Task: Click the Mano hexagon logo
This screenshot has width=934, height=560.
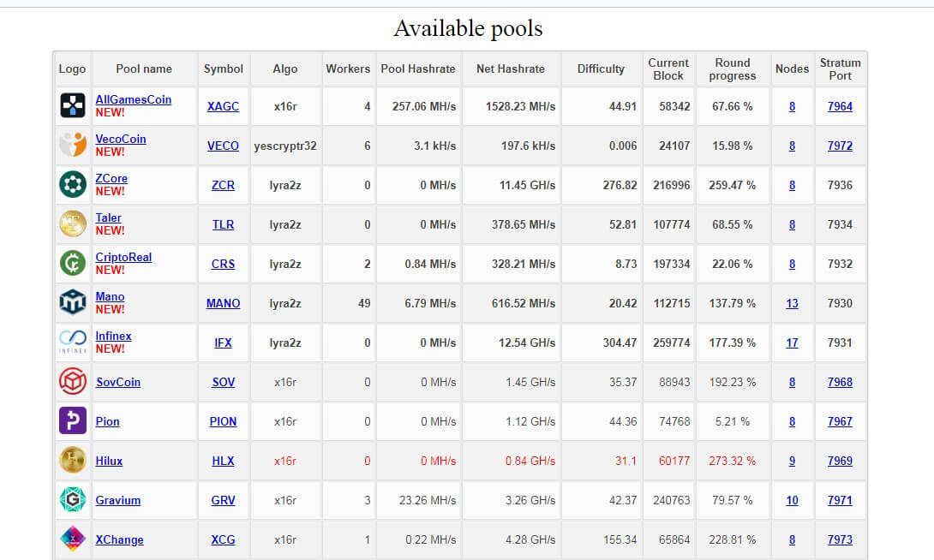Action: pos(73,302)
